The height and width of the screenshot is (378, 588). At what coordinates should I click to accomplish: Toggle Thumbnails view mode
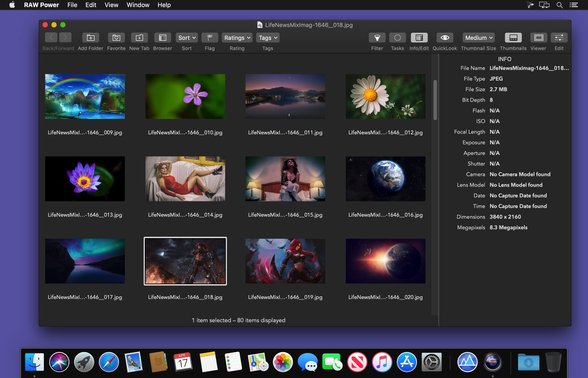pos(513,38)
